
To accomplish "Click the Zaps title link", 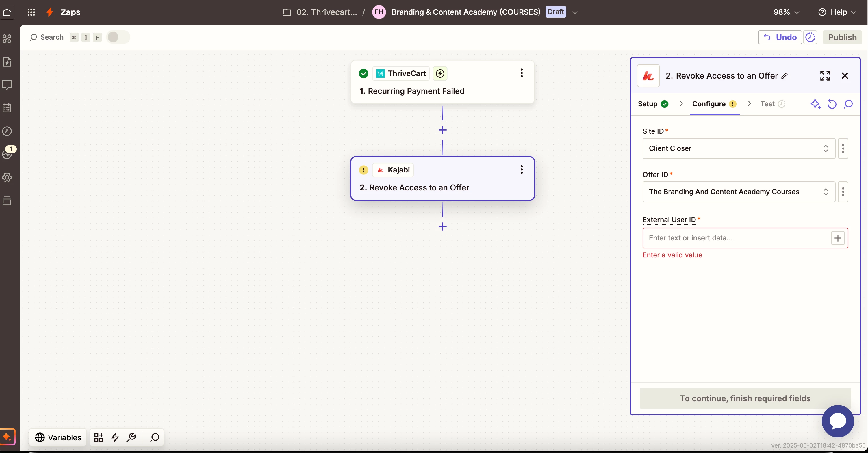I will coord(70,12).
